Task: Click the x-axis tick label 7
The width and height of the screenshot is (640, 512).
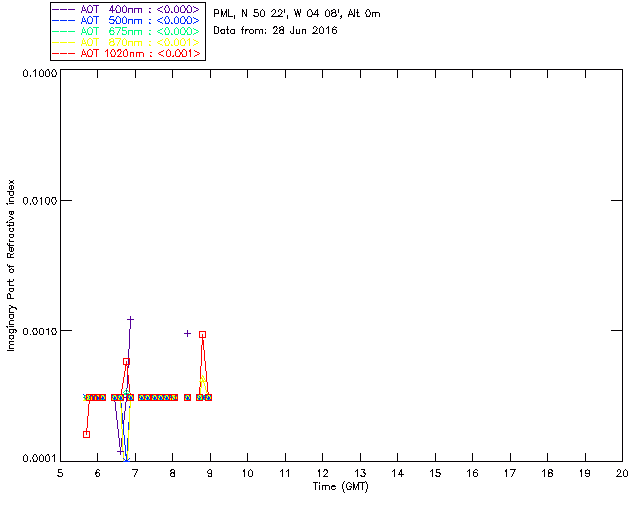Action: point(135,473)
